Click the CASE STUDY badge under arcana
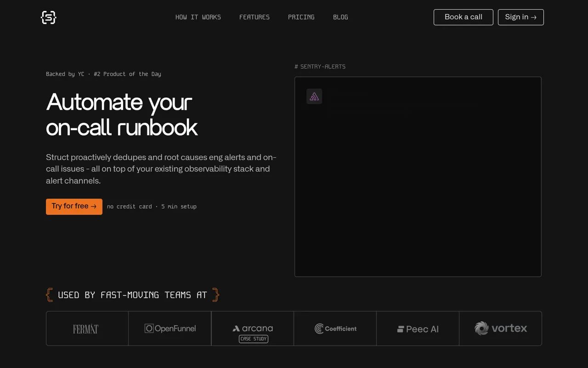Image resolution: width=588 pixels, height=368 pixels. click(254, 339)
